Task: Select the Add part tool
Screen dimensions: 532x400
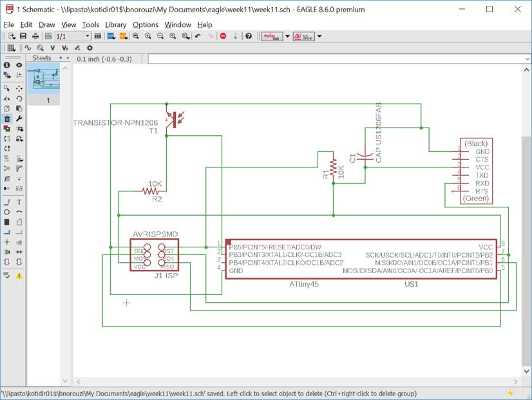Action: (x=7, y=129)
